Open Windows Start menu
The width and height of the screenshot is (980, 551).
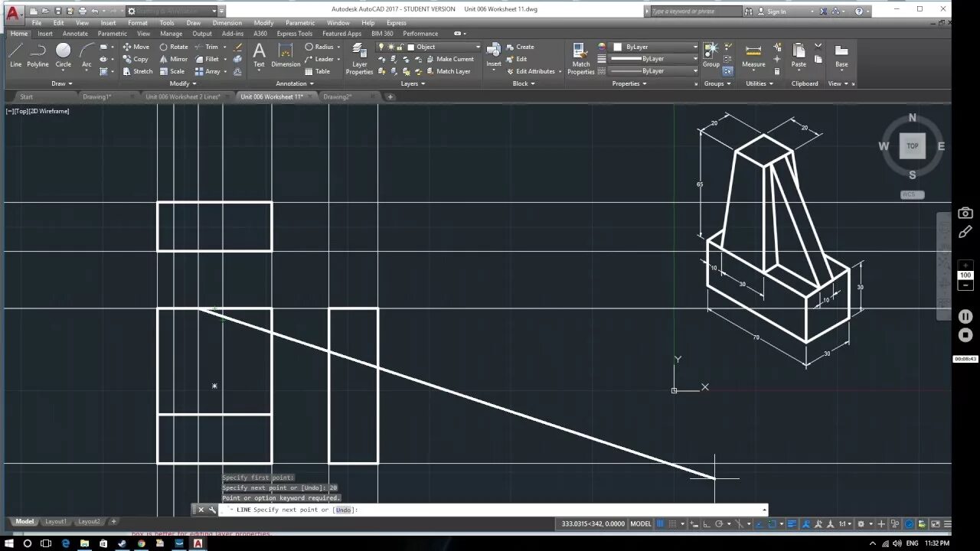coord(8,543)
